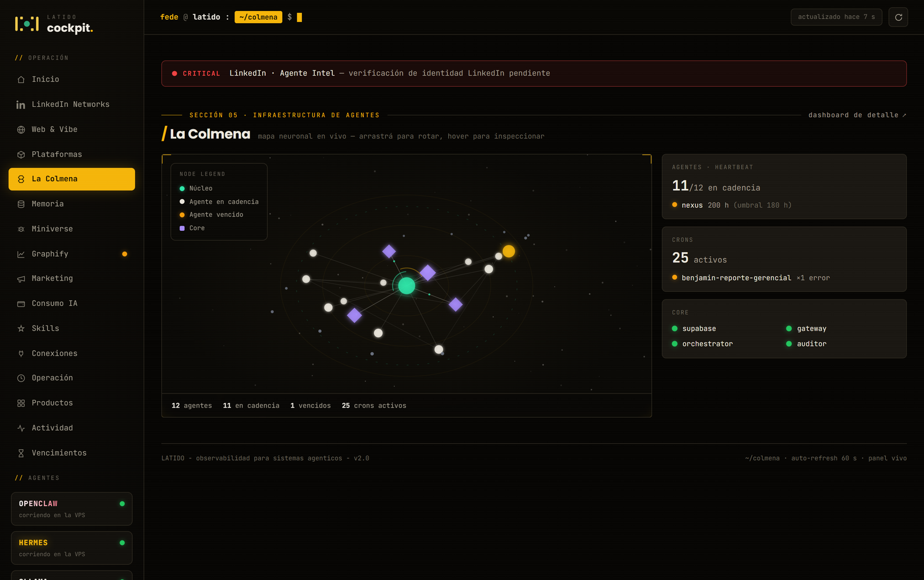Click the auditor core status
924x580 pixels.
(x=806, y=343)
